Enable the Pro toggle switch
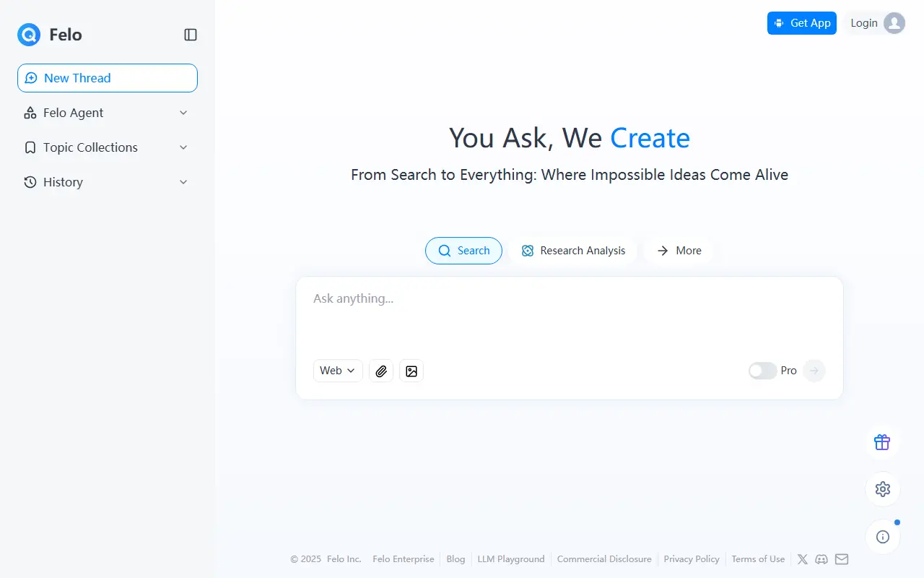The width and height of the screenshot is (924, 578). (x=762, y=371)
